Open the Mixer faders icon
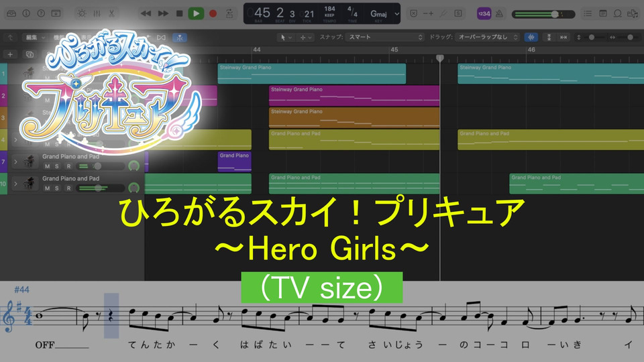 click(97, 13)
